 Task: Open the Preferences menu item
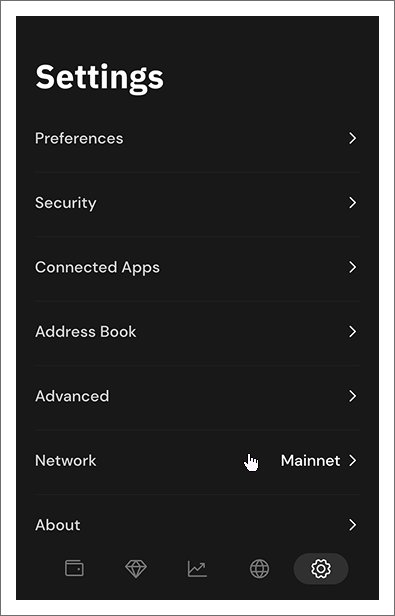click(197, 138)
